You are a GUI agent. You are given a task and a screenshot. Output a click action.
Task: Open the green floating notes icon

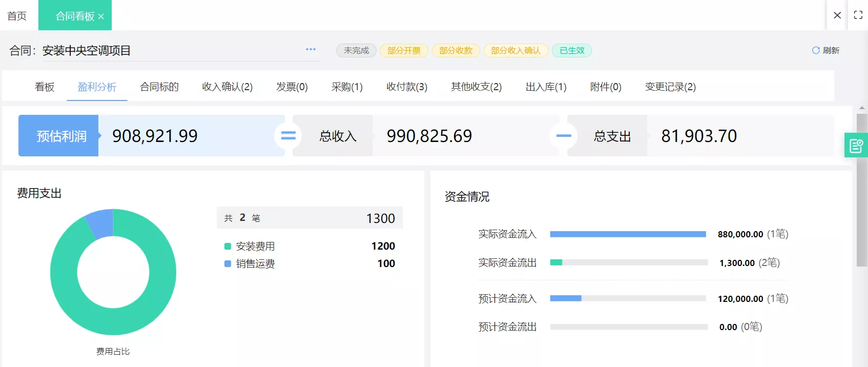pos(856,146)
